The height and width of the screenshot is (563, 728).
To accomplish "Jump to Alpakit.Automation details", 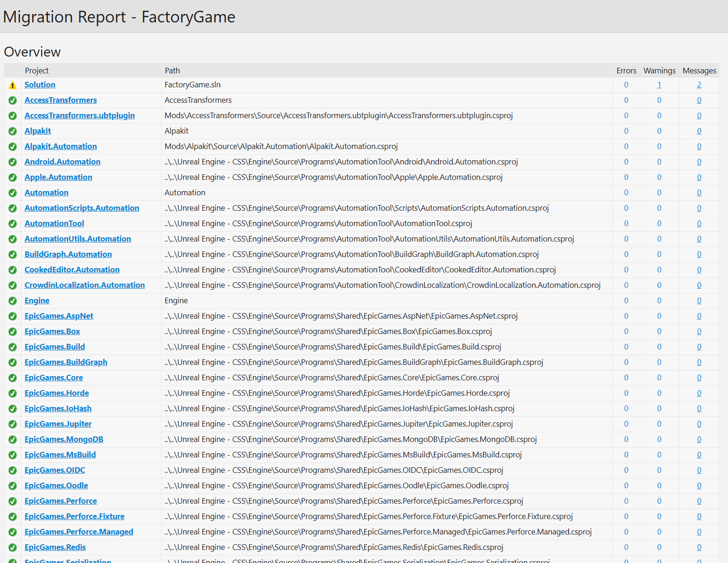I will pyautogui.click(x=61, y=146).
